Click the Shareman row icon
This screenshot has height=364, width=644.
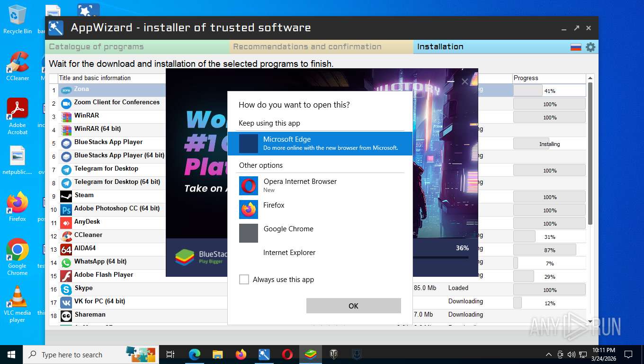coord(66,316)
